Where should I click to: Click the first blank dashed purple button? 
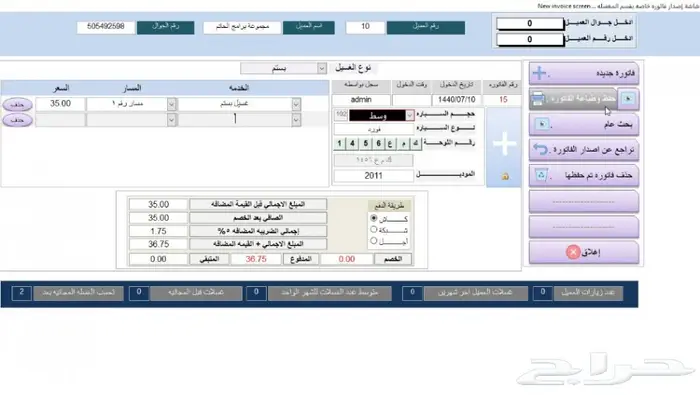584,201
